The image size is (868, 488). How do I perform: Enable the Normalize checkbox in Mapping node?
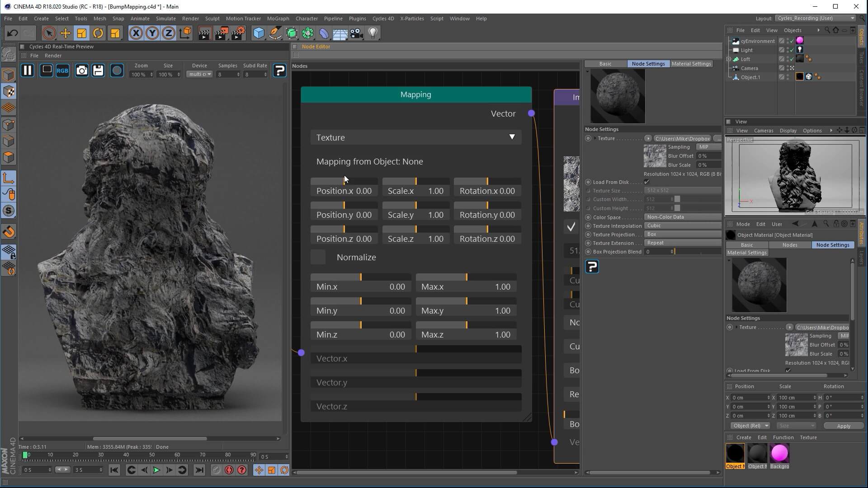[x=318, y=257]
